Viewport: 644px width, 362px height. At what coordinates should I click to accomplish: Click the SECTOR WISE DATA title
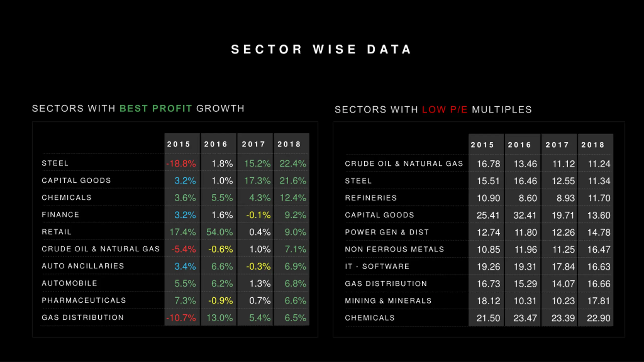321,49
